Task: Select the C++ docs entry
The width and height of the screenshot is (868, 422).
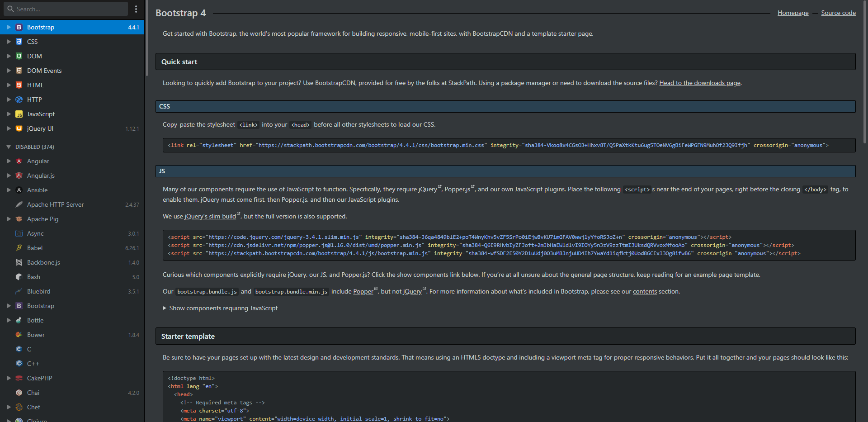Action: pos(72,364)
